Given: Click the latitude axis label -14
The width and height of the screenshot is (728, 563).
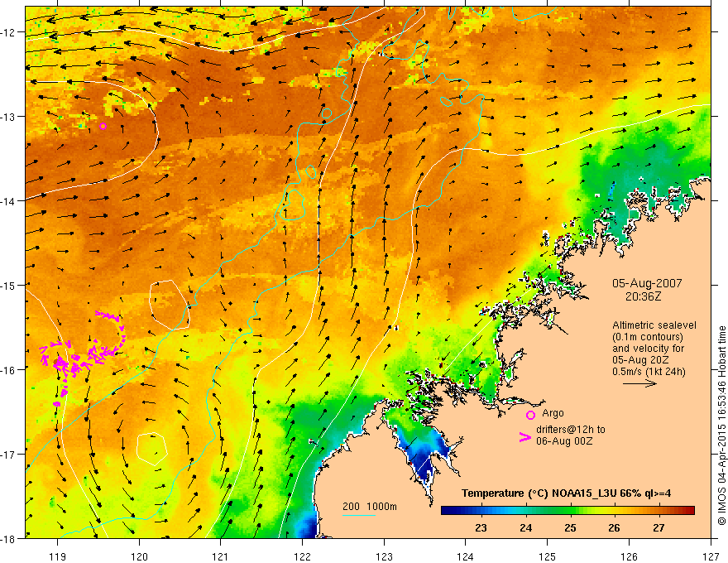Looking at the screenshot, I should pos(7,201).
